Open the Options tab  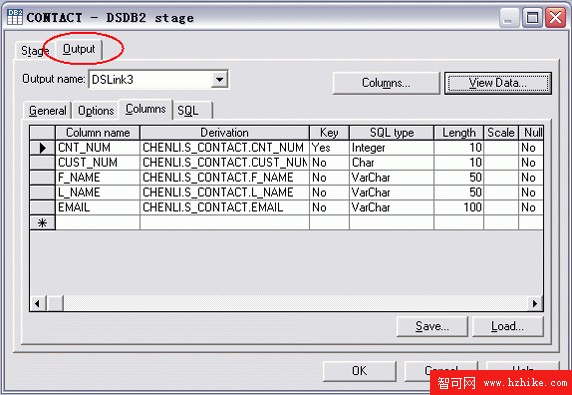pos(96,111)
